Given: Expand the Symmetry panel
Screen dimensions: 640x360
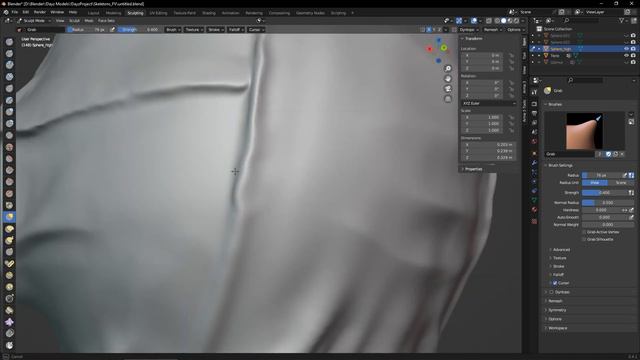Looking at the screenshot, I should (x=557, y=310).
